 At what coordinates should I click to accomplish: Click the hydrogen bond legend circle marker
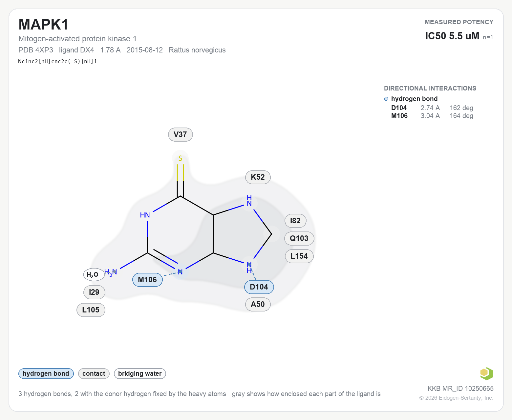coord(386,99)
